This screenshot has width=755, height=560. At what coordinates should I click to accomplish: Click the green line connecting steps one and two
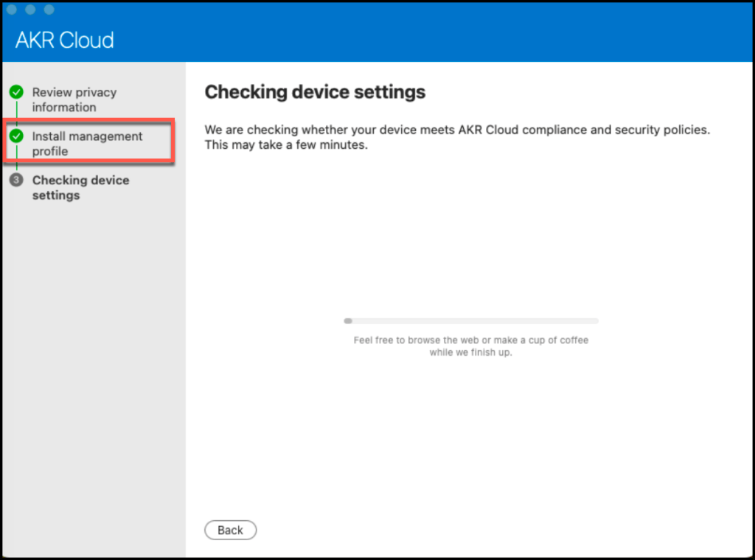[16, 114]
